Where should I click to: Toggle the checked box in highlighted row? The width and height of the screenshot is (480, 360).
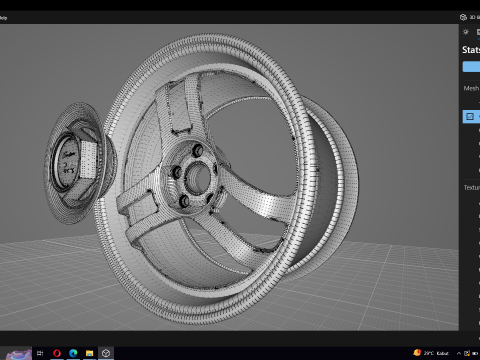coord(470,117)
